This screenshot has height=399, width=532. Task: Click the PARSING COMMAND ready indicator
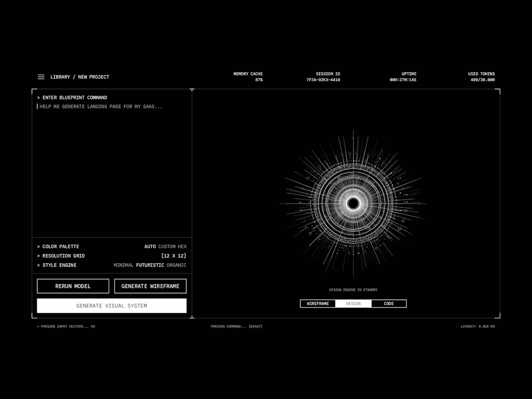236,326
